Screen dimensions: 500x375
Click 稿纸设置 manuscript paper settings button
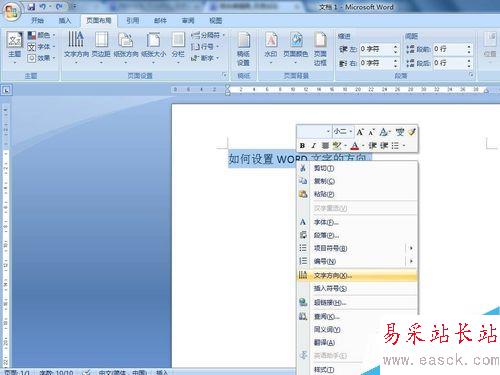[244, 49]
